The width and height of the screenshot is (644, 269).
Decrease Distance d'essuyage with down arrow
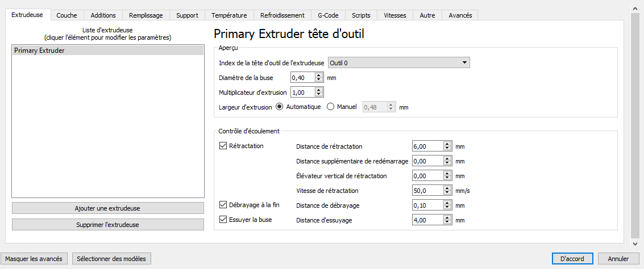(448, 222)
